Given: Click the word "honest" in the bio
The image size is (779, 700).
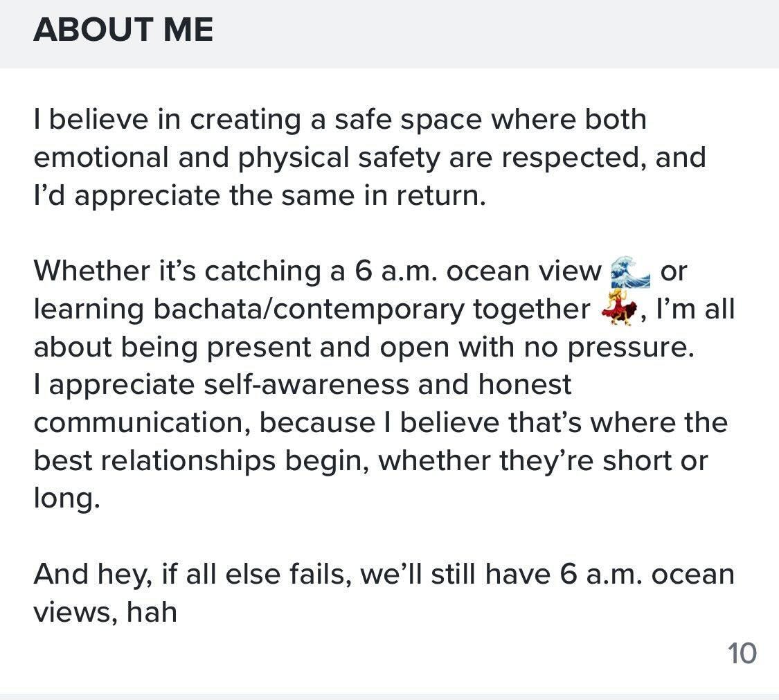Looking at the screenshot, I should (525, 384).
